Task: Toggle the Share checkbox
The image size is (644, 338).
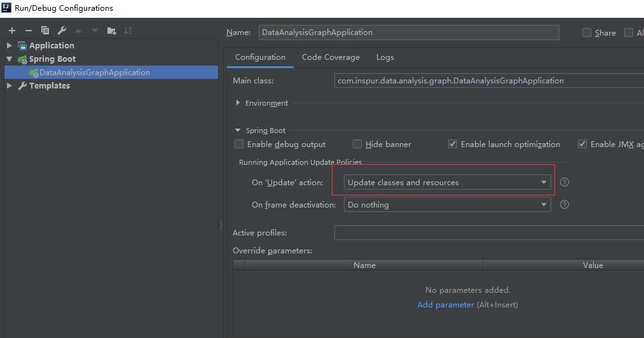Action: tap(587, 32)
